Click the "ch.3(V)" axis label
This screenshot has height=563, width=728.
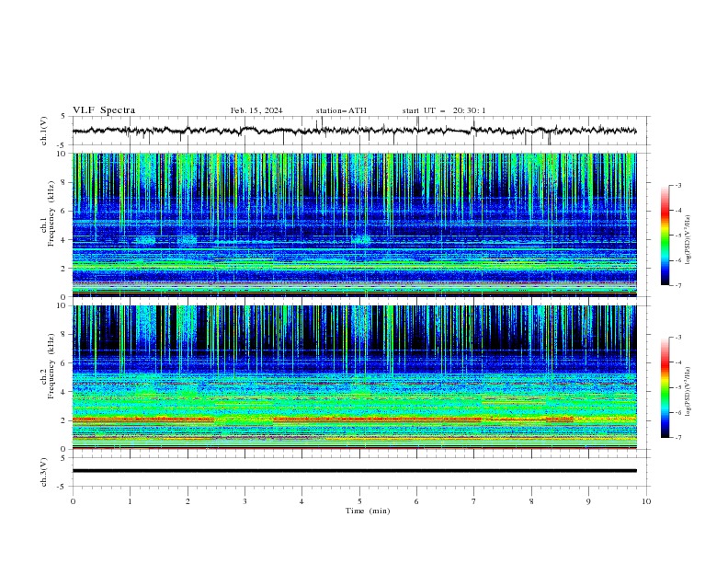point(44,472)
